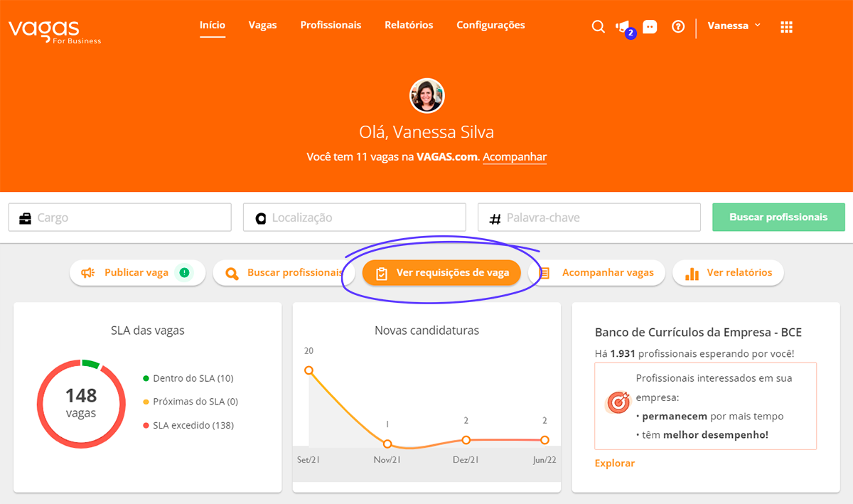Click the Ver relatórios shortcut
Viewport: 853px width, 504px height.
(728, 272)
